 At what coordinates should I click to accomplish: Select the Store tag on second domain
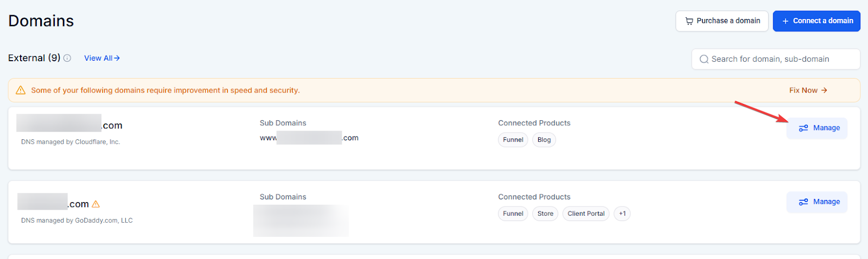545,213
